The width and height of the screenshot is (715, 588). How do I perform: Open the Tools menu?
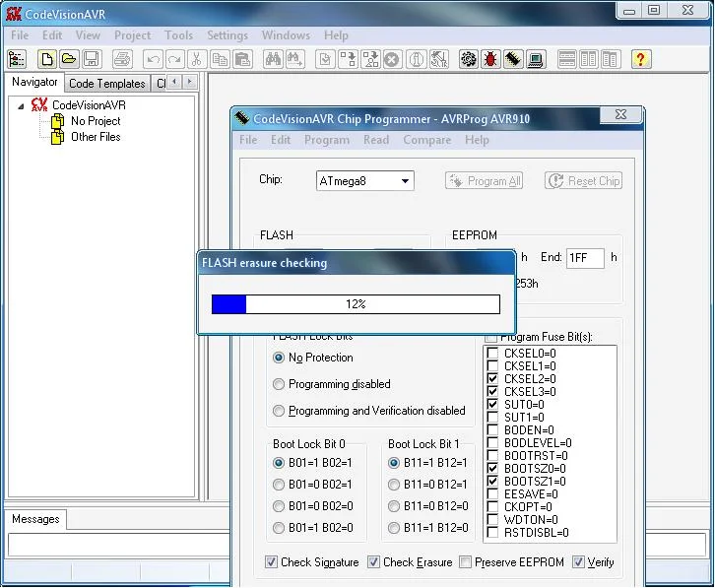(x=179, y=35)
